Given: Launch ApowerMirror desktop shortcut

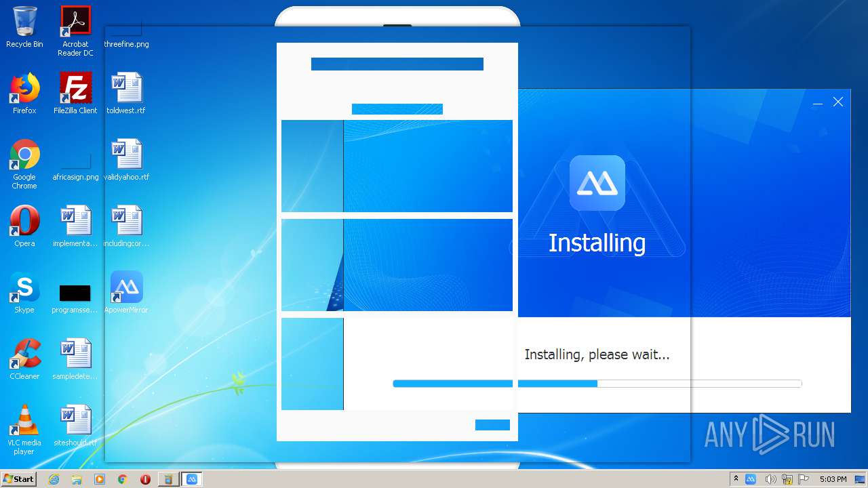Looking at the screenshot, I should tap(126, 293).
